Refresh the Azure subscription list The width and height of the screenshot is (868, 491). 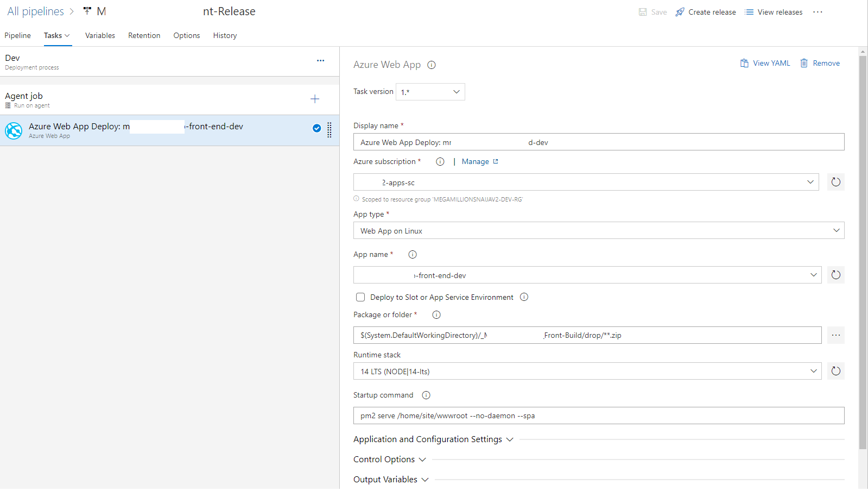[836, 182]
